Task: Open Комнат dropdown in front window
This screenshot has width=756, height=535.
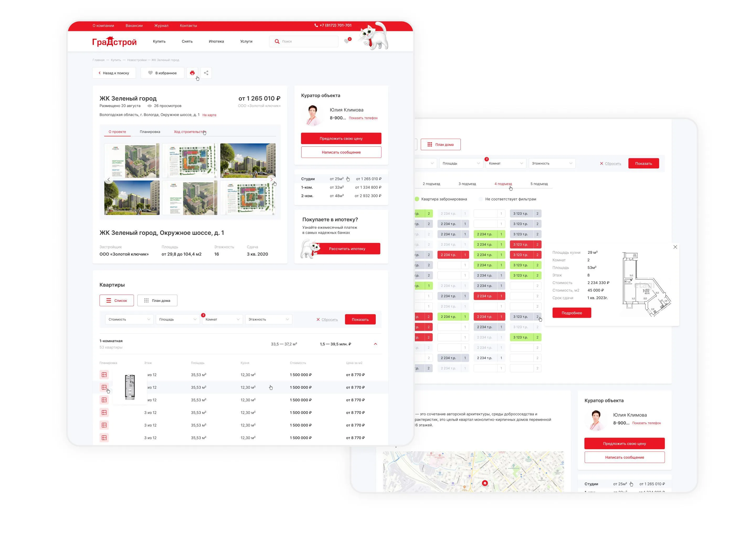Action: [x=222, y=319]
